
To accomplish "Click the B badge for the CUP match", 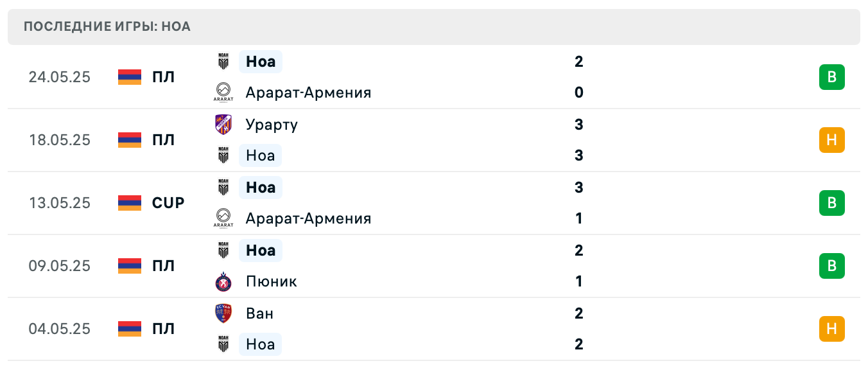I will 832,202.
